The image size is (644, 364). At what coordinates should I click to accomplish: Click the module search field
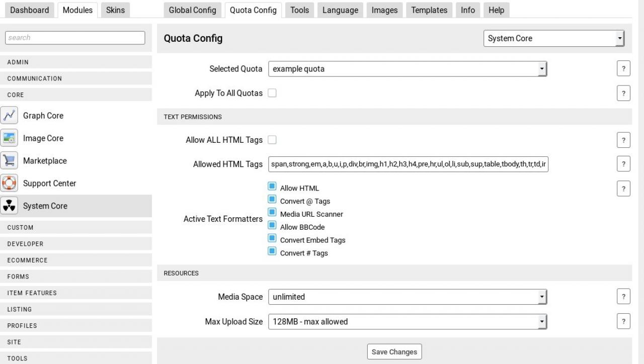pos(75,38)
